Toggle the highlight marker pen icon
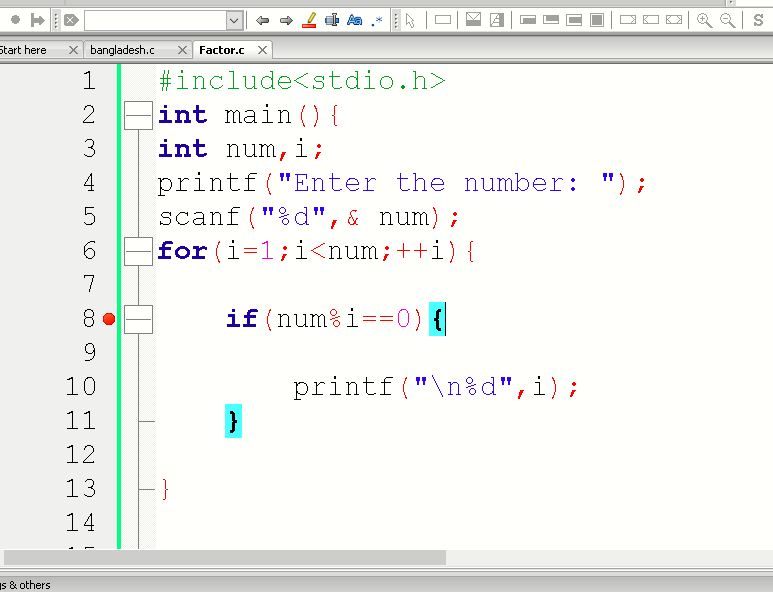The height and width of the screenshot is (592, 773). pyautogui.click(x=309, y=20)
